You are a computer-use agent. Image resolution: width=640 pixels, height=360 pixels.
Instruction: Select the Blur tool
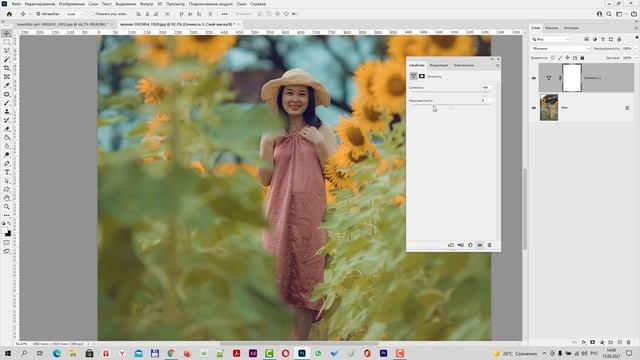7,146
